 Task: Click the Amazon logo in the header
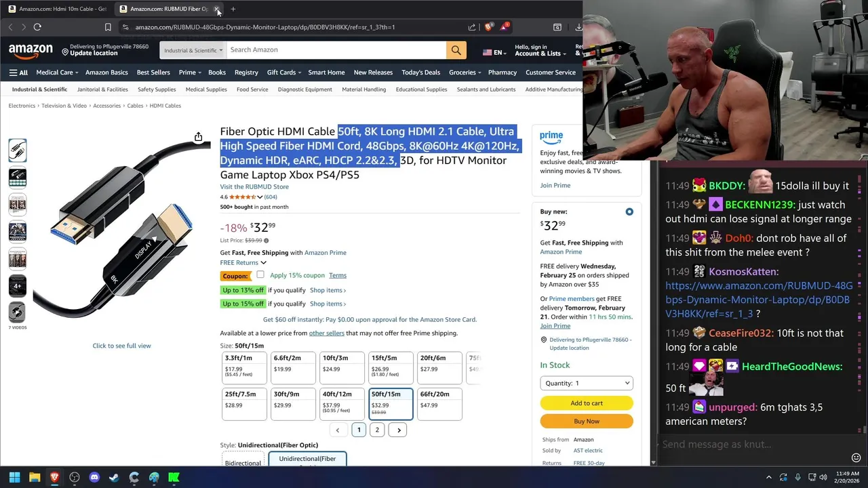point(31,50)
